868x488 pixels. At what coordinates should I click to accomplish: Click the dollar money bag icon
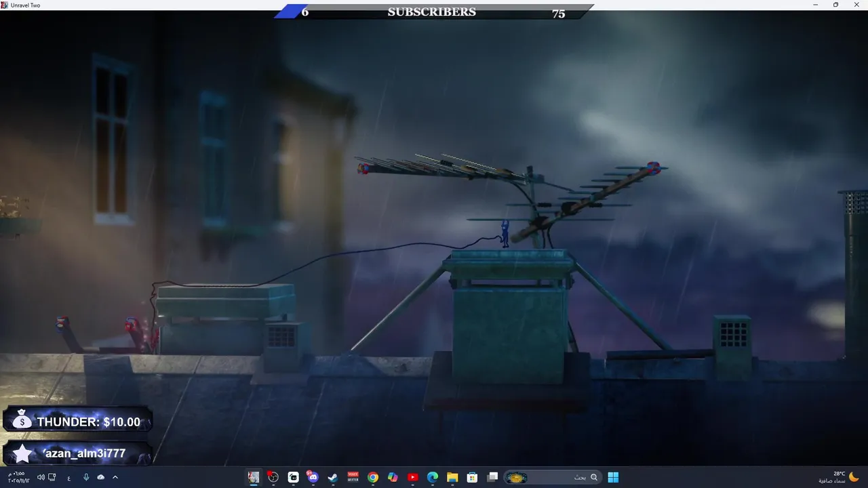coord(22,420)
